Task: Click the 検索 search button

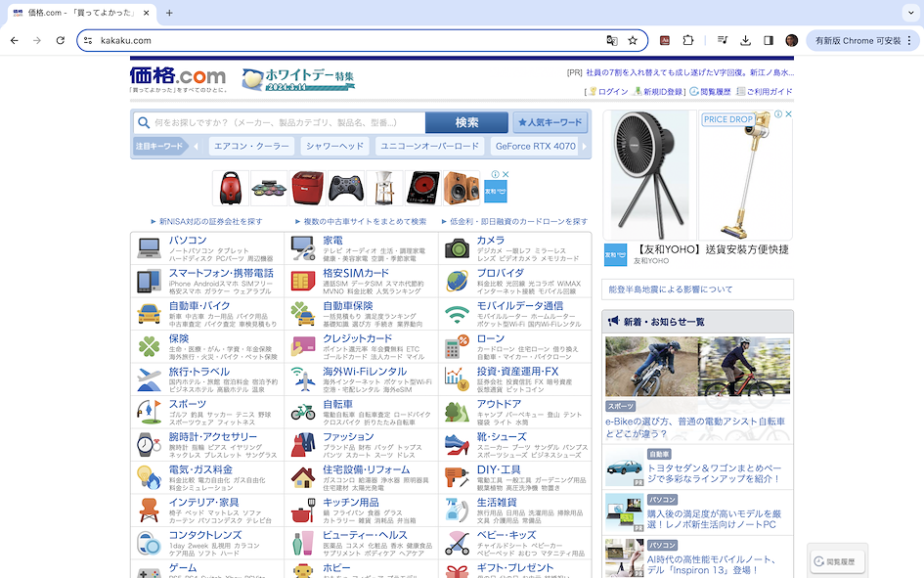Action: click(x=466, y=122)
